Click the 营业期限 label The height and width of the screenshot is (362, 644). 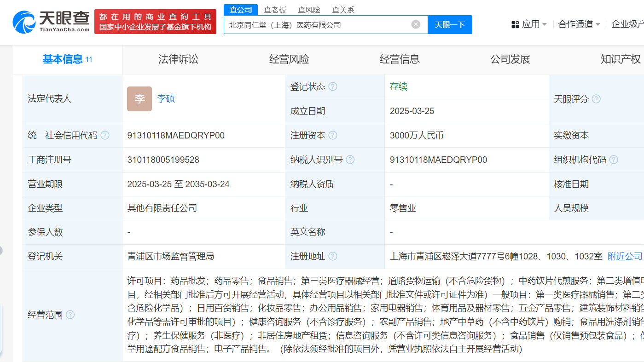(x=46, y=184)
